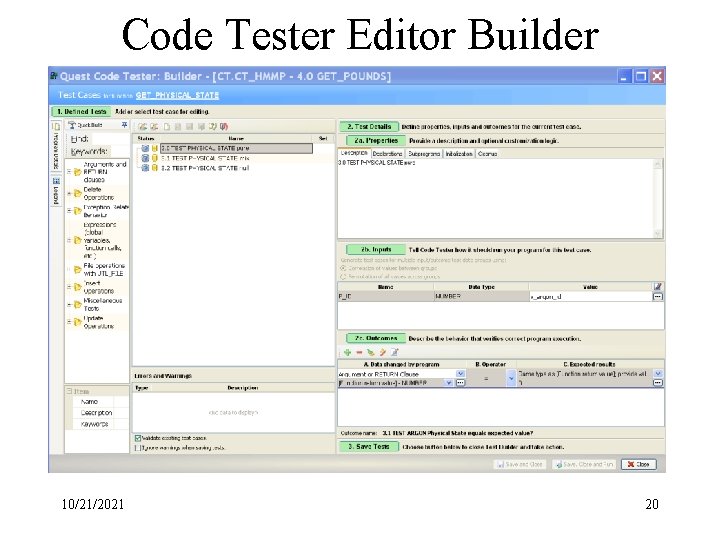Expand the Delete Operations folder node
This screenshot has height=540, width=720.
pos(69,193)
